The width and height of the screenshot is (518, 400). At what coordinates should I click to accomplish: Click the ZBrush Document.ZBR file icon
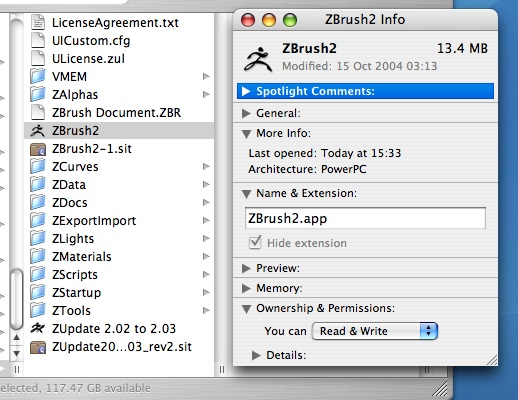click(x=38, y=112)
